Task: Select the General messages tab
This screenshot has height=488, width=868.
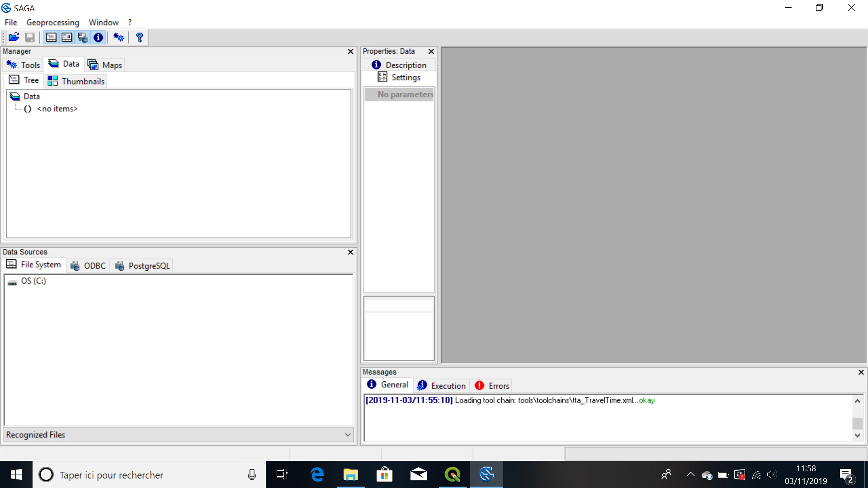Action: 388,385
